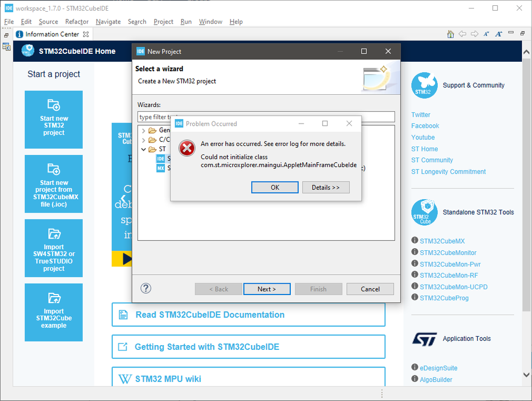Open Getting Started with STM32CubeIDE link
Screen dimensions: 532x401
[249, 347]
